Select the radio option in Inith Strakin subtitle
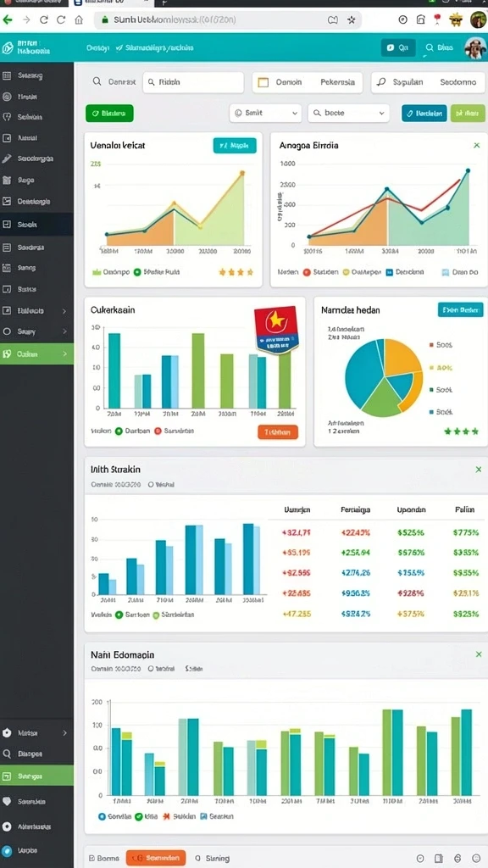Image resolution: width=488 pixels, height=868 pixels. pos(151,484)
